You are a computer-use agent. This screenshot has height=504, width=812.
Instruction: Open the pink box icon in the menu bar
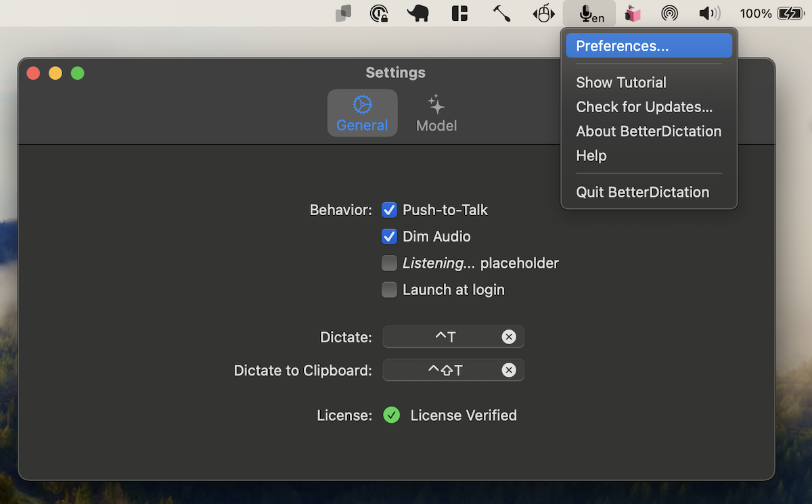pos(633,14)
